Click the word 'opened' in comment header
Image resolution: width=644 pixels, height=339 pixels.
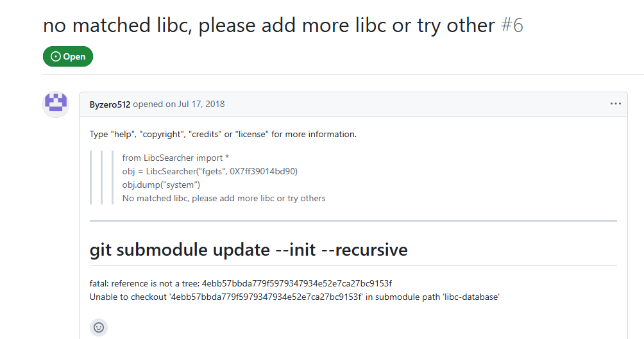[148, 104]
